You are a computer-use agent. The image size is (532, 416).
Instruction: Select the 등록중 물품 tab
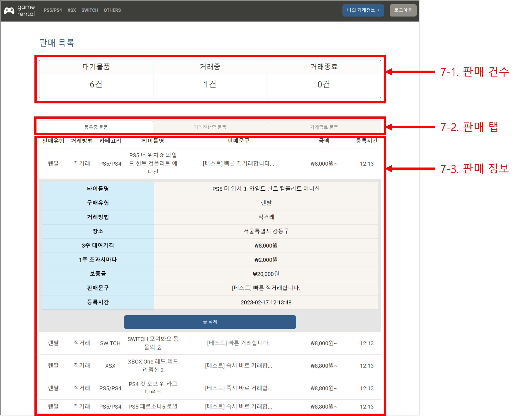96,127
